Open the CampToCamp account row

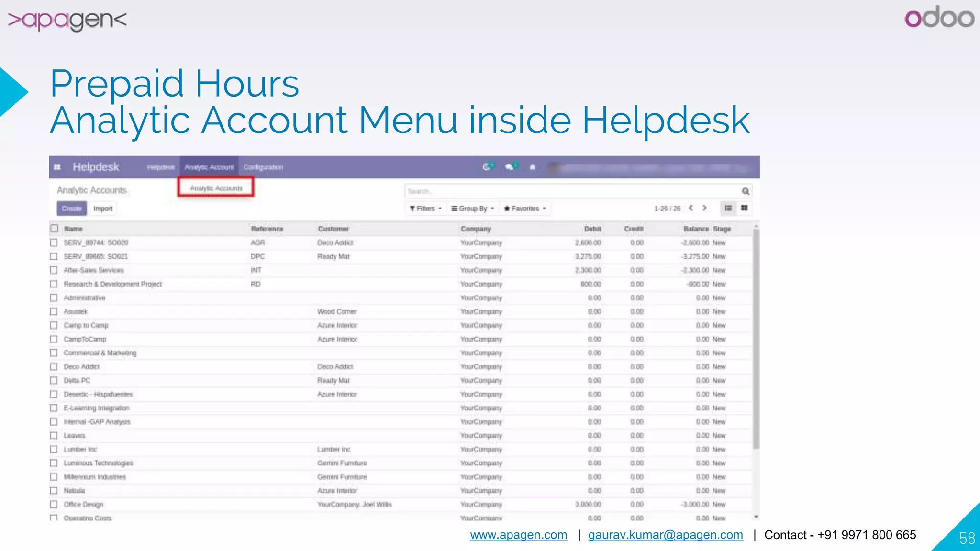coord(402,339)
